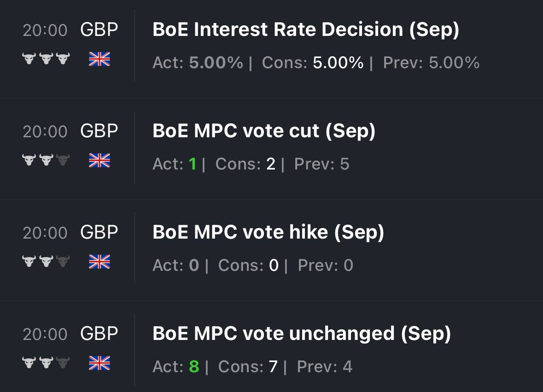Click the UK flag beside BoE Interest Rate Decision
This screenshot has width=543, height=392.
[99, 59]
